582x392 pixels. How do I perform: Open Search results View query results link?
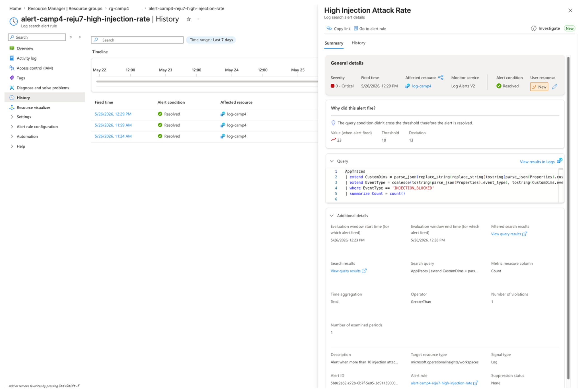[349, 271]
